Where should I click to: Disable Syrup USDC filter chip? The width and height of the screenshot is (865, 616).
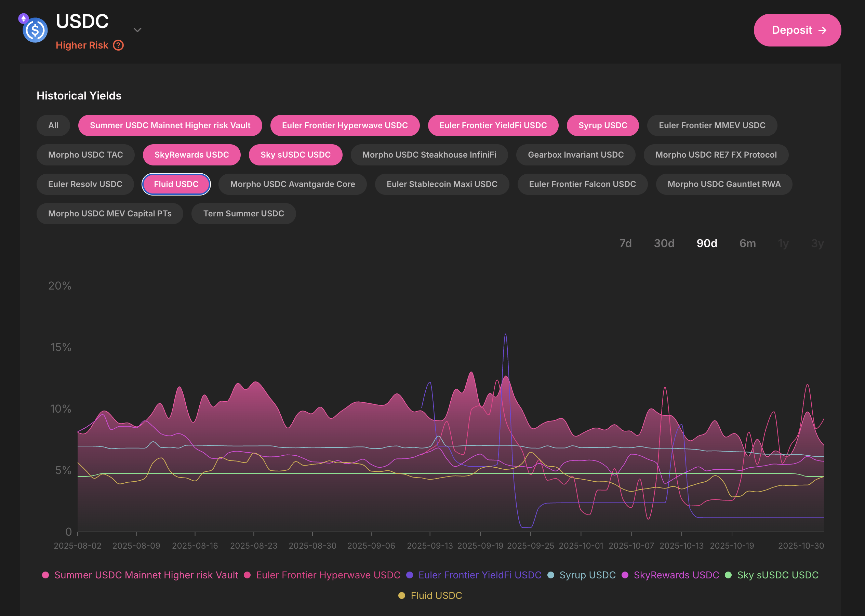(602, 125)
